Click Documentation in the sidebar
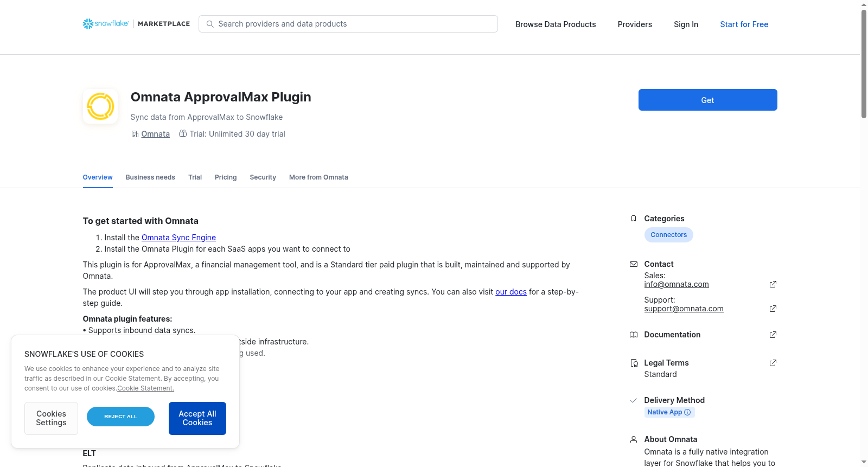 click(672, 335)
